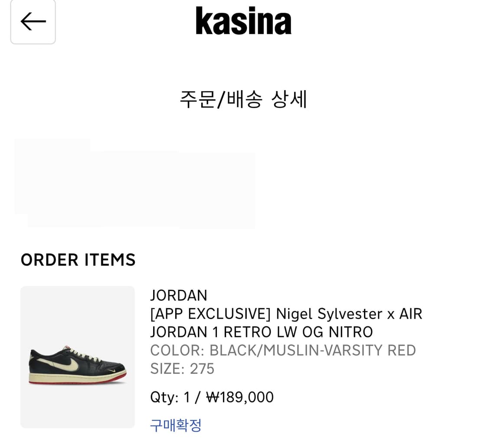488x448 pixels.
Task: Select the RETRO LW OG NITRO line
Action: tap(298, 332)
